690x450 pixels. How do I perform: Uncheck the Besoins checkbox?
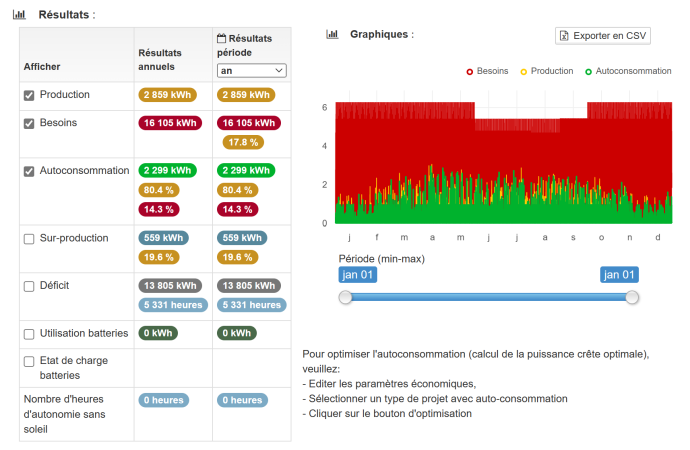tap(29, 124)
